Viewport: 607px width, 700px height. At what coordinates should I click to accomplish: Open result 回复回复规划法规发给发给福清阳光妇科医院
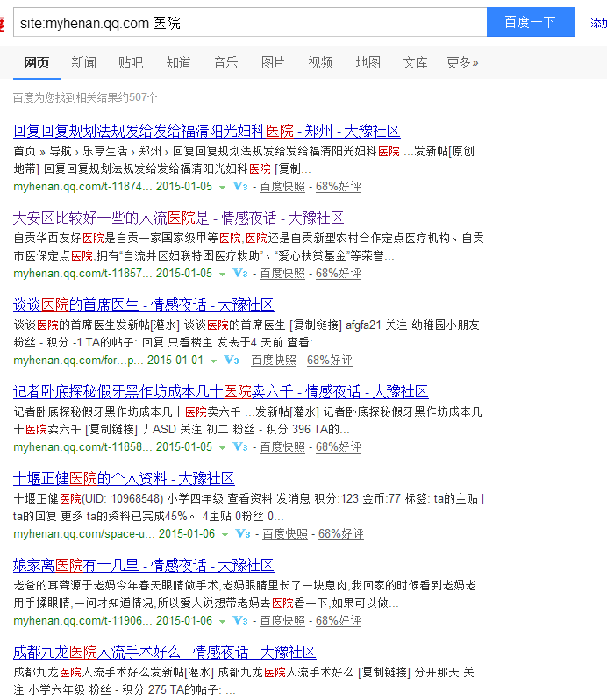point(207,131)
